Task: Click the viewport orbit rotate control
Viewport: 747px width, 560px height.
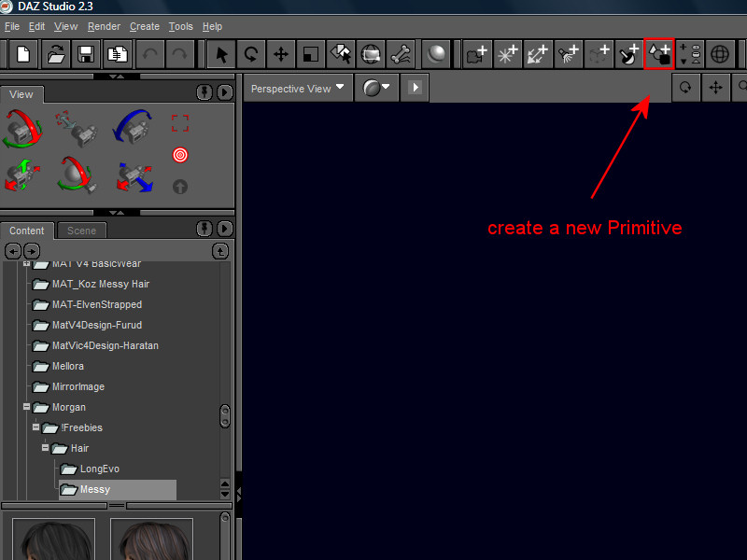Action: 685,88
